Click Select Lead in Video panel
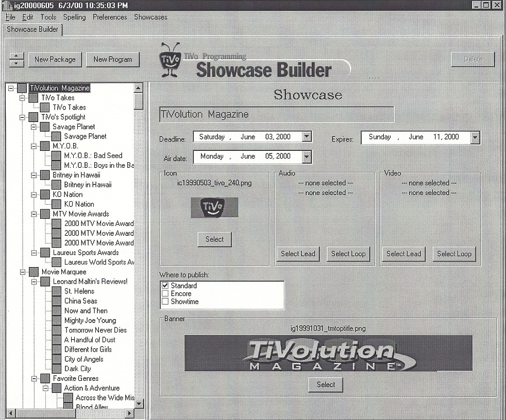Viewport: 506px width, 420px height. pos(404,254)
